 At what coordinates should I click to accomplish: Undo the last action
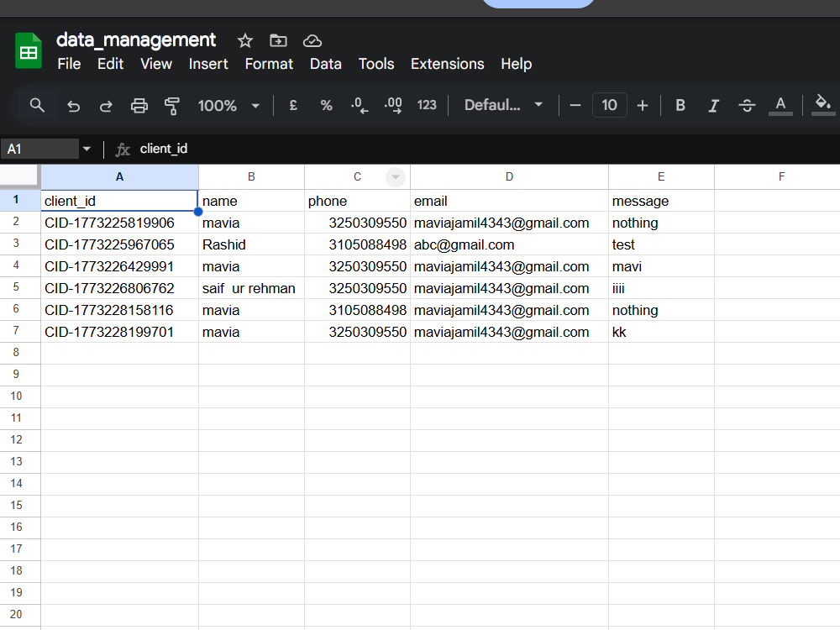point(73,106)
